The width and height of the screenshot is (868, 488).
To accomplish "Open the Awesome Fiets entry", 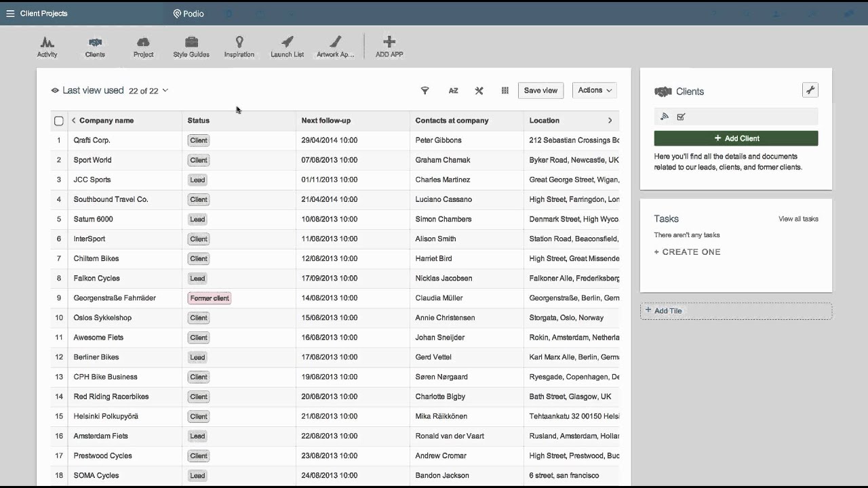I will [98, 337].
